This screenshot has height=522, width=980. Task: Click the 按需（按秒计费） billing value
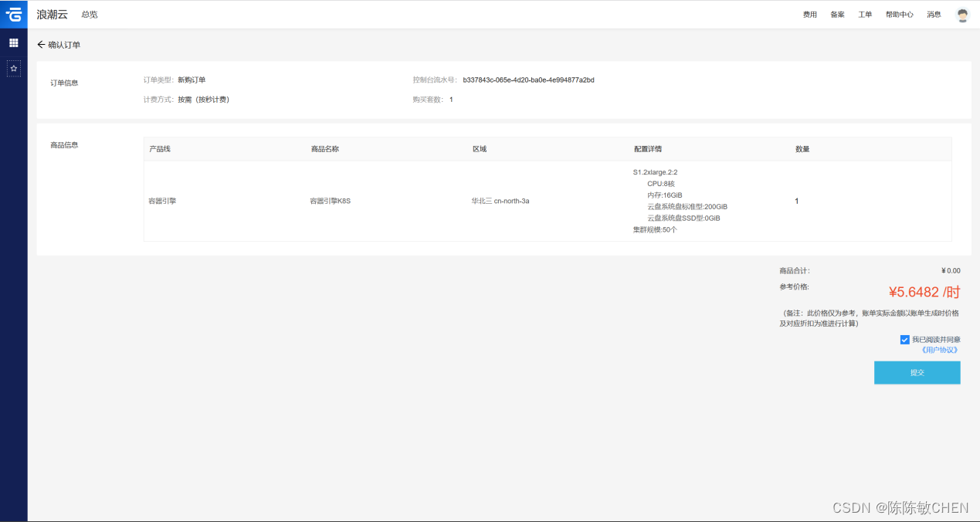coord(203,100)
